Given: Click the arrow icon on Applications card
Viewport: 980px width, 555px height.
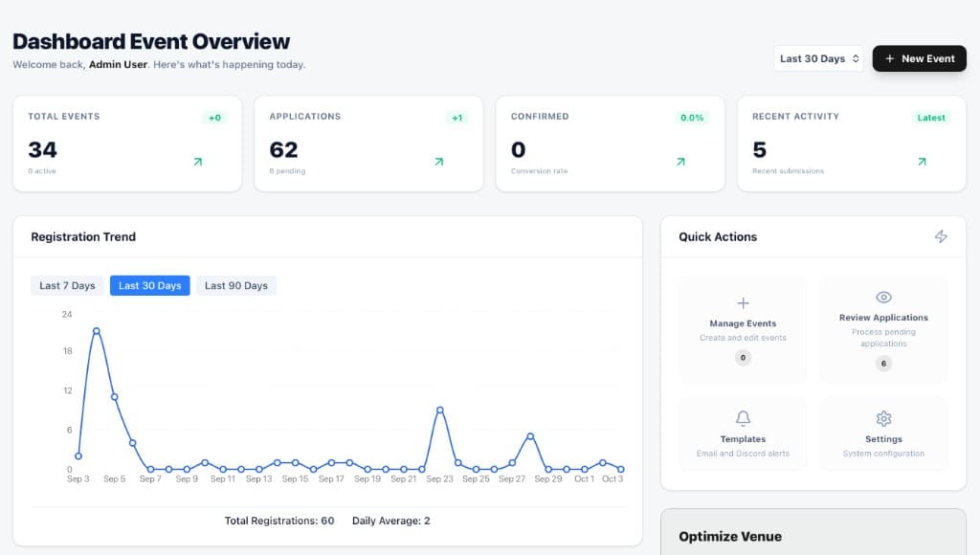Looking at the screenshot, I should pyautogui.click(x=438, y=162).
